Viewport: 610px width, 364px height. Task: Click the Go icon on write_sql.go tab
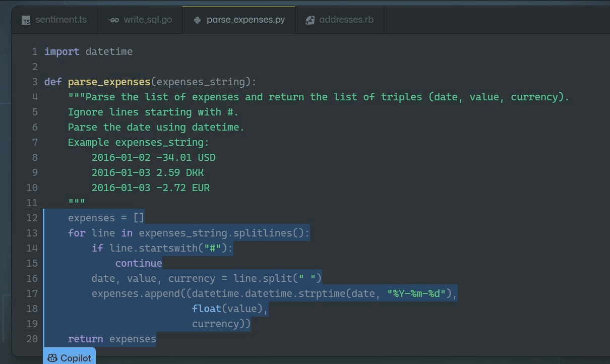(113, 20)
